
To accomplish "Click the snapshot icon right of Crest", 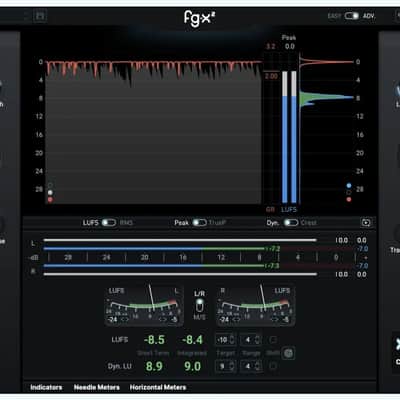I will pos(366,222).
